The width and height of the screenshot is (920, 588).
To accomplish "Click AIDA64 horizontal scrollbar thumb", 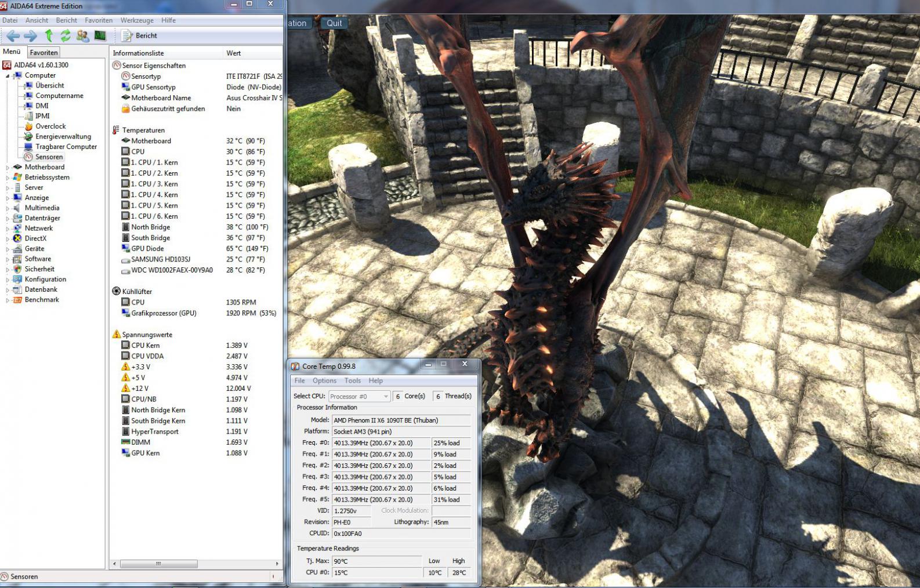I will [158, 564].
